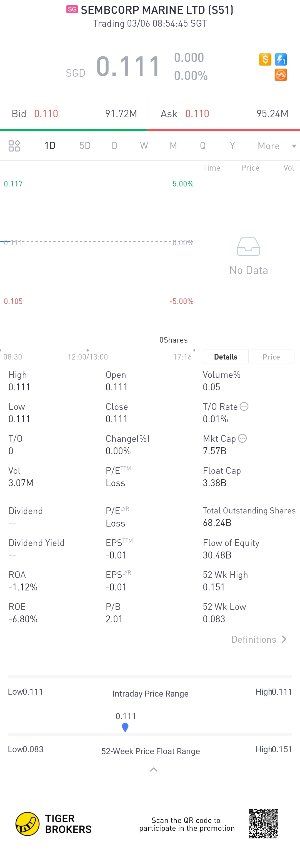Click the blue 52-week range marker
The height and width of the screenshot is (868, 300).
coord(125,727)
